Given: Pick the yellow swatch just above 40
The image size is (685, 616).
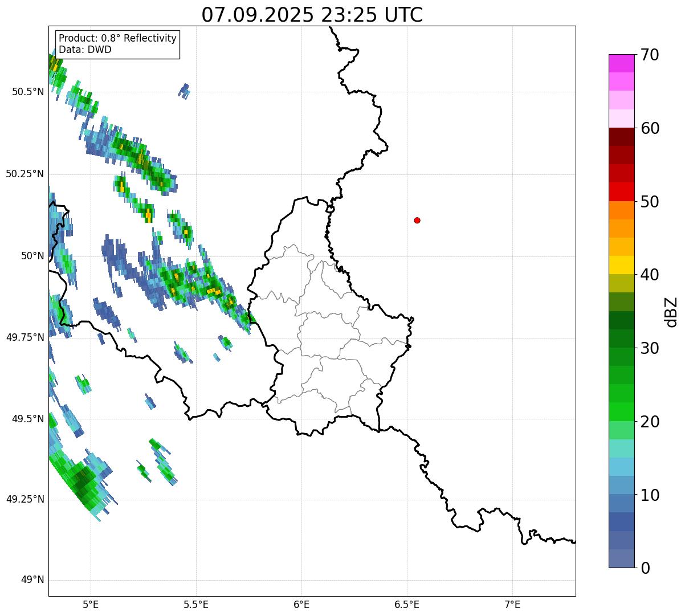Looking at the screenshot, I should tap(622, 265).
